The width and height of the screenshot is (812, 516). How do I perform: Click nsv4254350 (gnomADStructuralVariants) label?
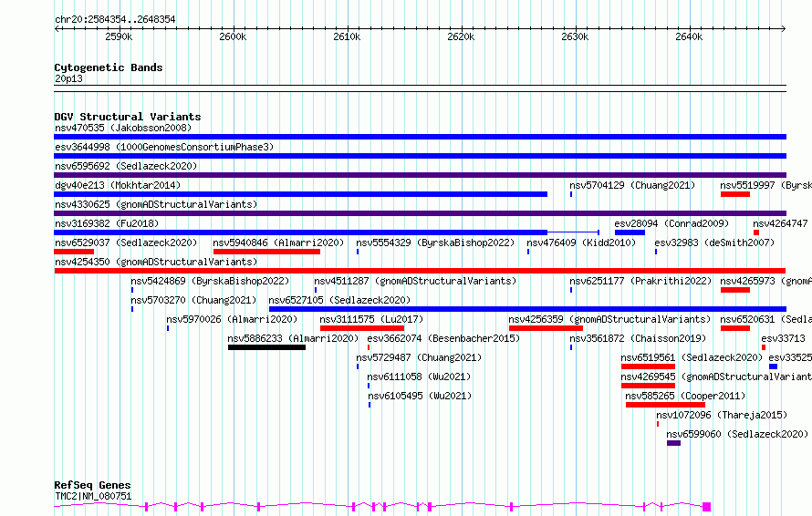click(x=156, y=262)
